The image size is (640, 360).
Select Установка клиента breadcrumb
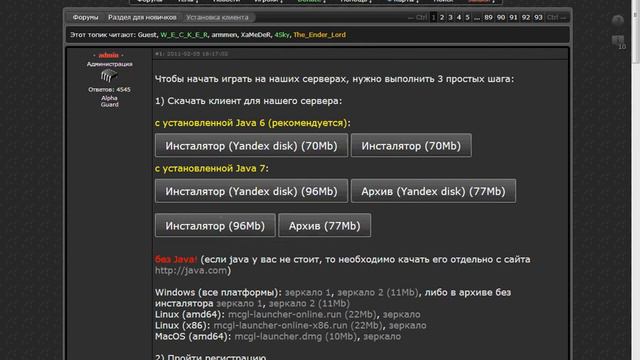coord(217,18)
